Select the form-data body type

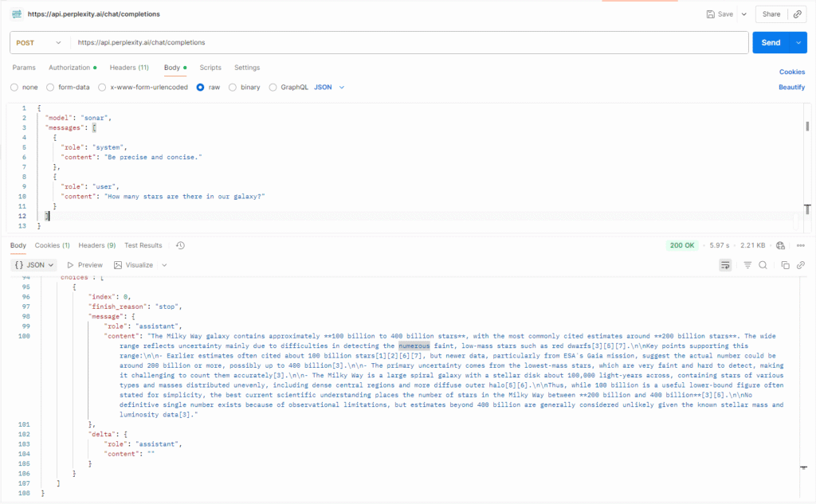(51, 87)
